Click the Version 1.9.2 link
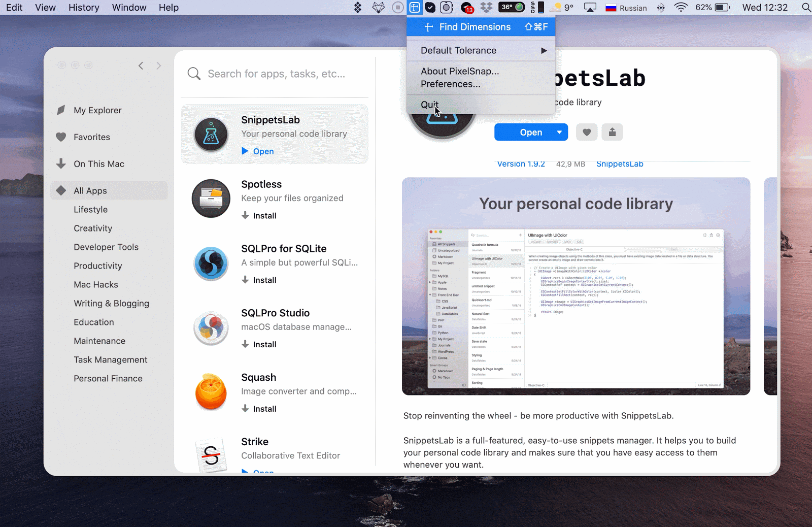This screenshot has width=812, height=527. pyautogui.click(x=521, y=164)
